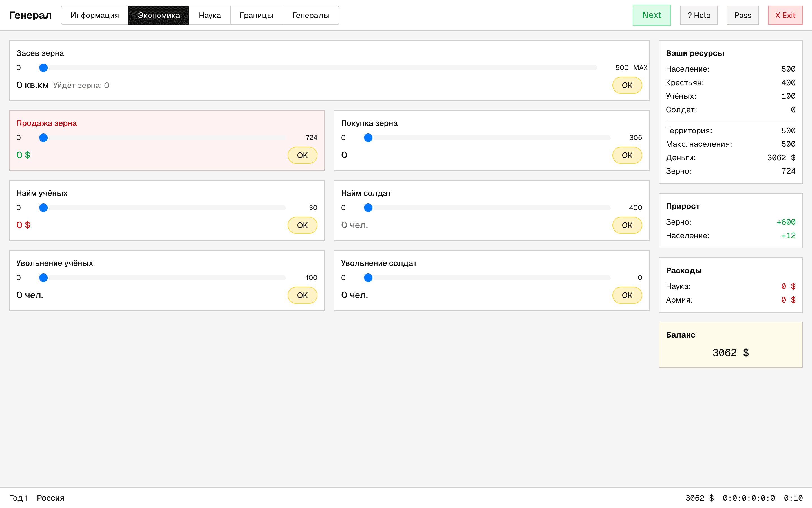Image resolution: width=812 pixels, height=508 pixels.
Task: Click the Крестьян value 400
Action: 788,83
